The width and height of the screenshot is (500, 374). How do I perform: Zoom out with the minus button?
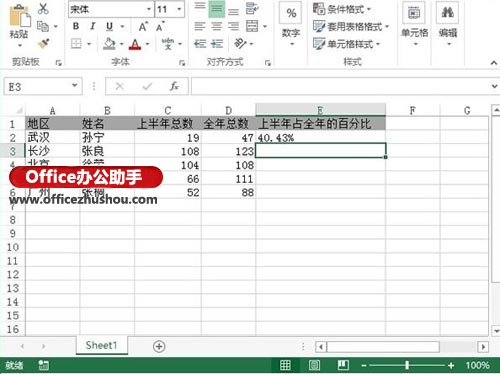(x=364, y=366)
